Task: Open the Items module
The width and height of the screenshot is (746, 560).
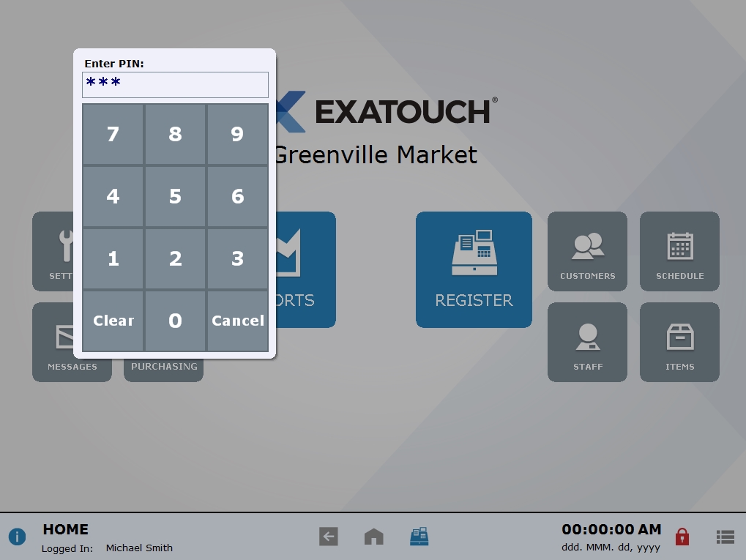Action: tap(679, 342)
